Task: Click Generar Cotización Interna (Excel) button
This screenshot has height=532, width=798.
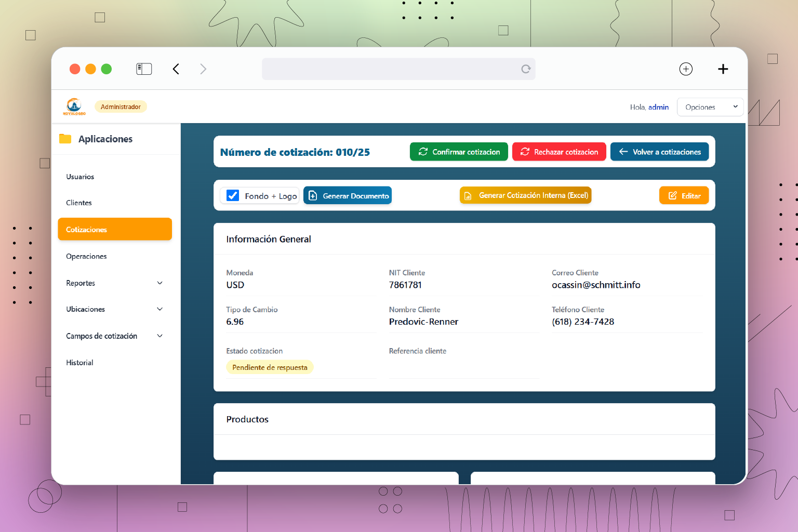Action: point(525,195)
